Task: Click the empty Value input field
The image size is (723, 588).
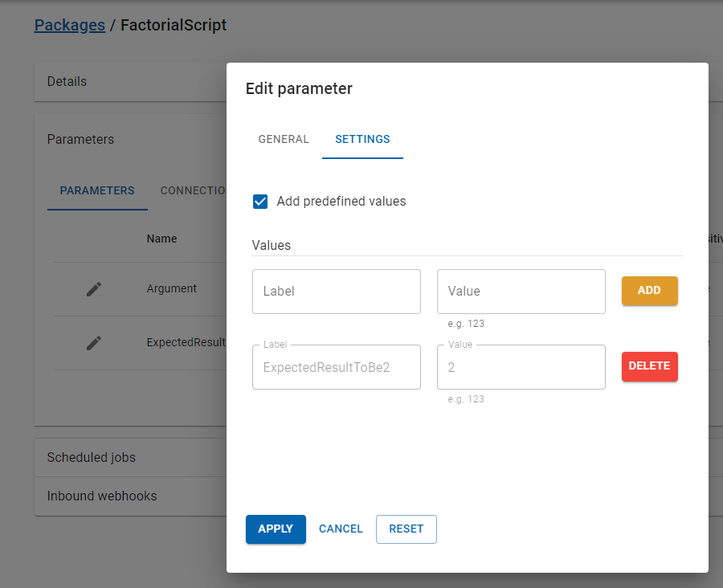Action: 521,292
